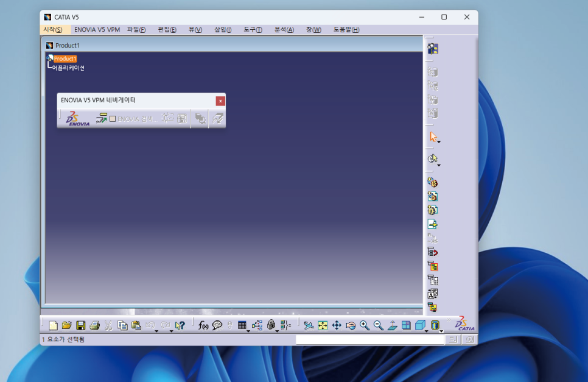Open the 파일(F) menu
The height and width of the screenshot is (382, 588).
136,30
